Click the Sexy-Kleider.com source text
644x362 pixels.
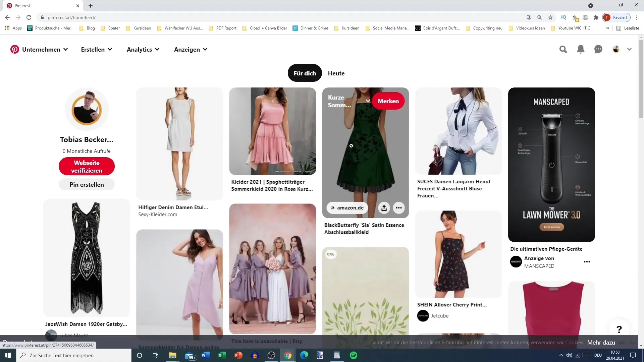pyautogui.click(x=158, y=215)
